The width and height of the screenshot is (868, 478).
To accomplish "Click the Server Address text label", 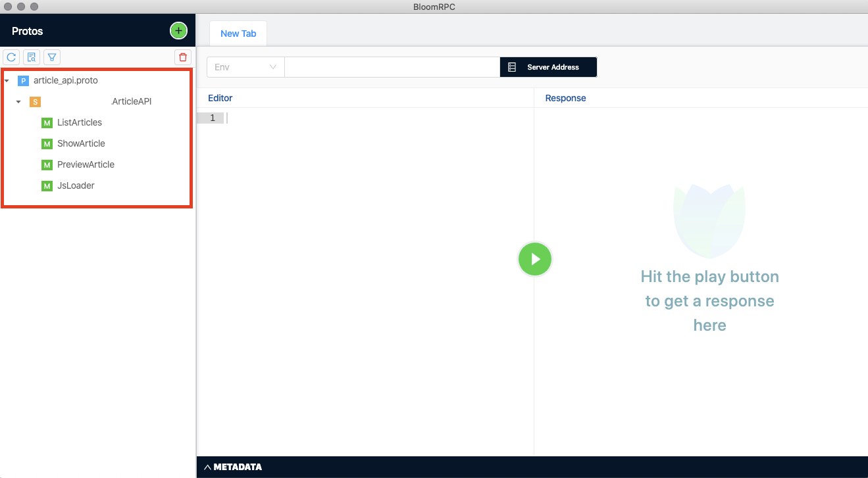I will 553,67.
